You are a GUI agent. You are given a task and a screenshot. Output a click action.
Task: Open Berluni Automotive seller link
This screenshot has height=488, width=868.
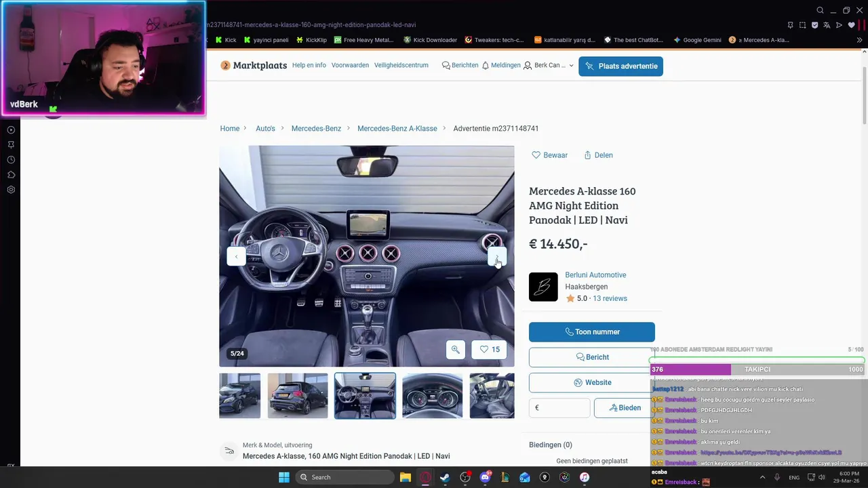[x=595, y=275]
